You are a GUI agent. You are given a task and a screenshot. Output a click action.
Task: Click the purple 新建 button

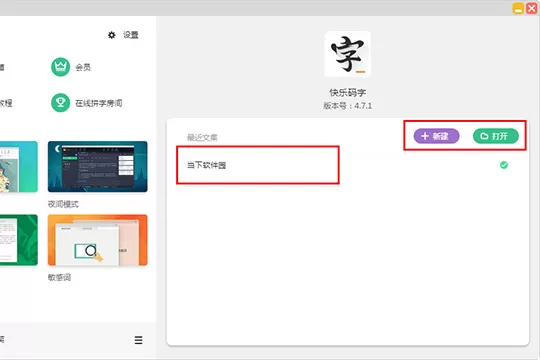click(x=436, y=136)
